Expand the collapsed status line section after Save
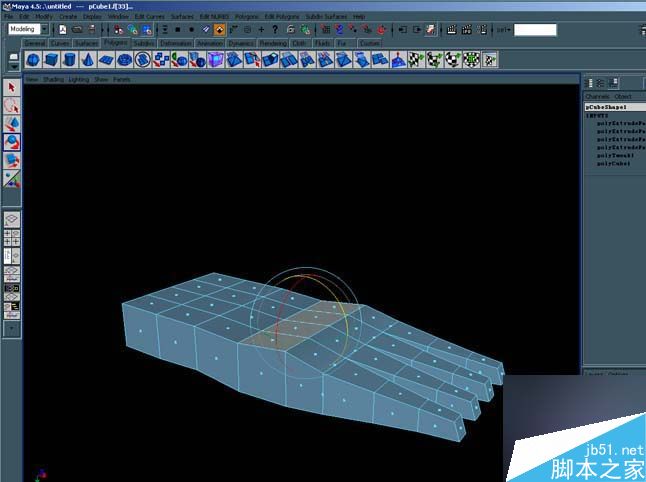The height and width of the screenshot is (482, 646). click(103, 29)
